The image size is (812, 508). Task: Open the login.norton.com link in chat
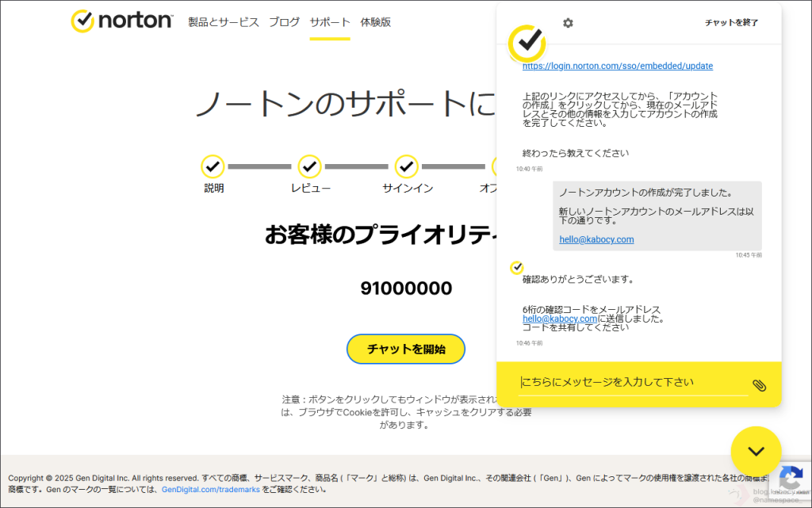[618, 66]
